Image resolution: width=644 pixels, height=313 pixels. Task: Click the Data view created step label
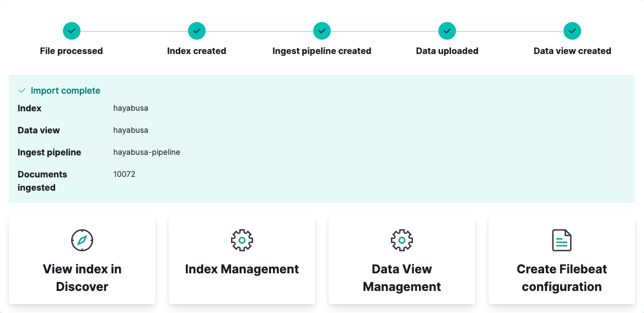[x=572, y=51]
